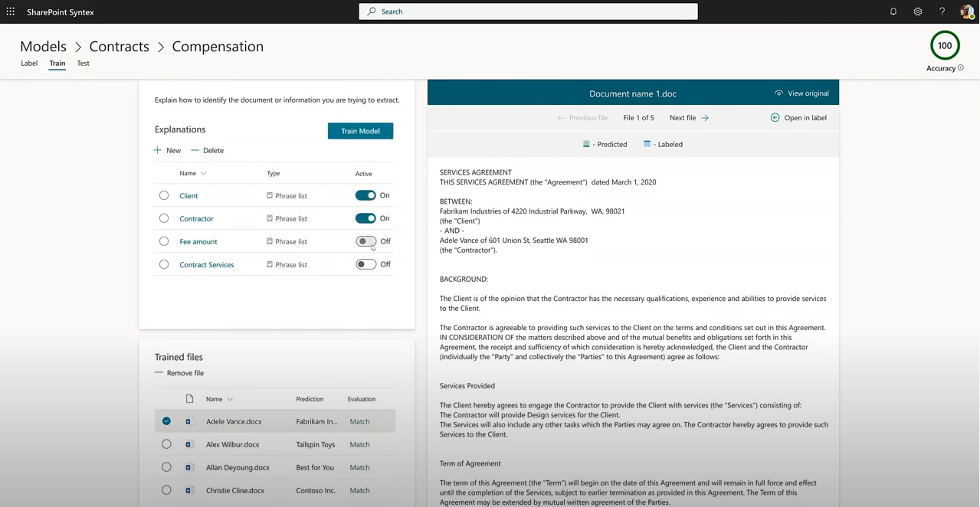Click the Word file icon for Alex Wilbur.docx

(x=188, y=444)
